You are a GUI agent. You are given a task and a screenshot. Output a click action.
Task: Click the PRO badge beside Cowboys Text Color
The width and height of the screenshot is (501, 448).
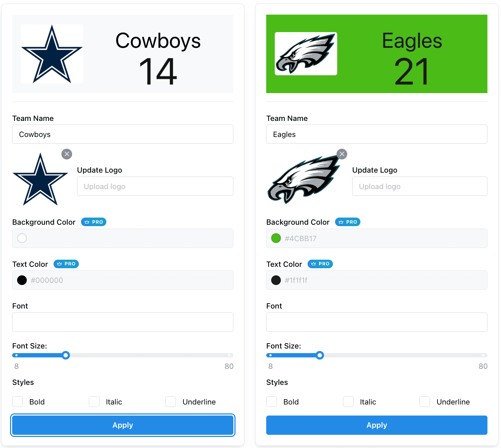[x=66, y=264]
